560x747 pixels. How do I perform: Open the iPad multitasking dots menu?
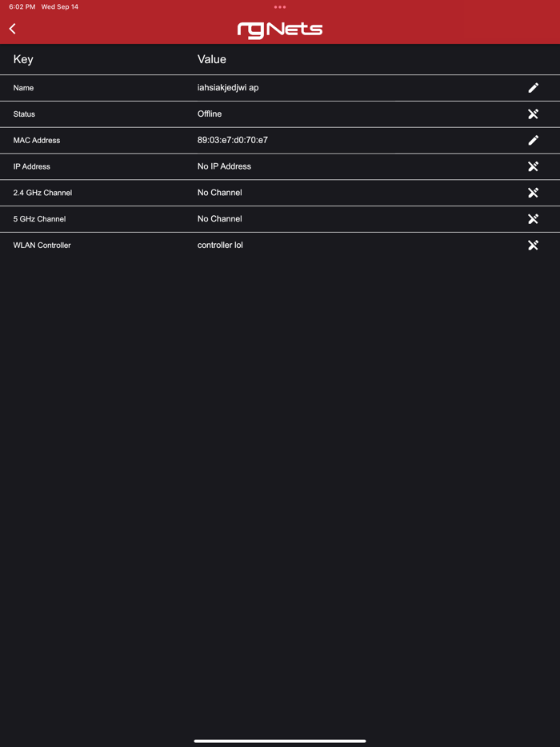point(279,6)
